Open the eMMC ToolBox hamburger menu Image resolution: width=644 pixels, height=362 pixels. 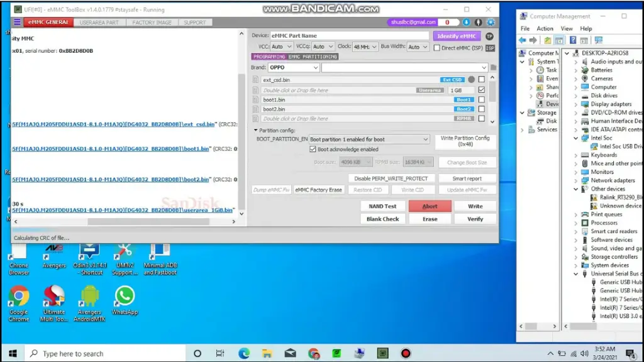(17, 22)
